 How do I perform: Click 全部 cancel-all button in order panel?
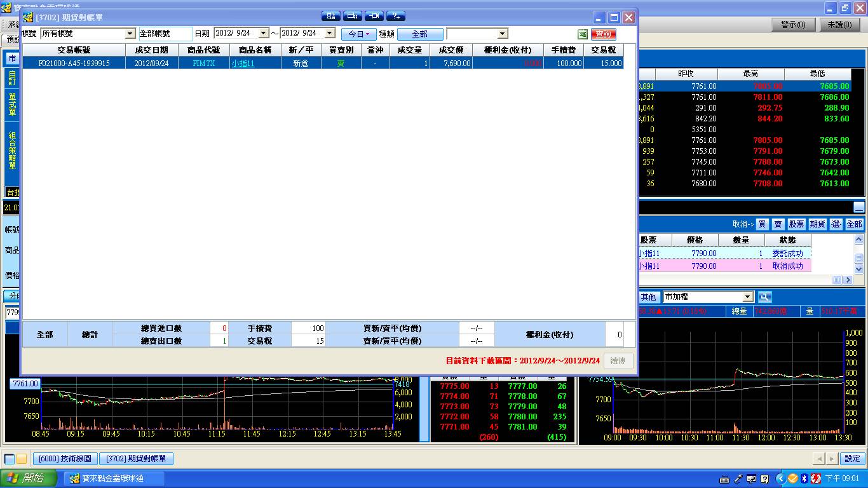click(854, 224)
